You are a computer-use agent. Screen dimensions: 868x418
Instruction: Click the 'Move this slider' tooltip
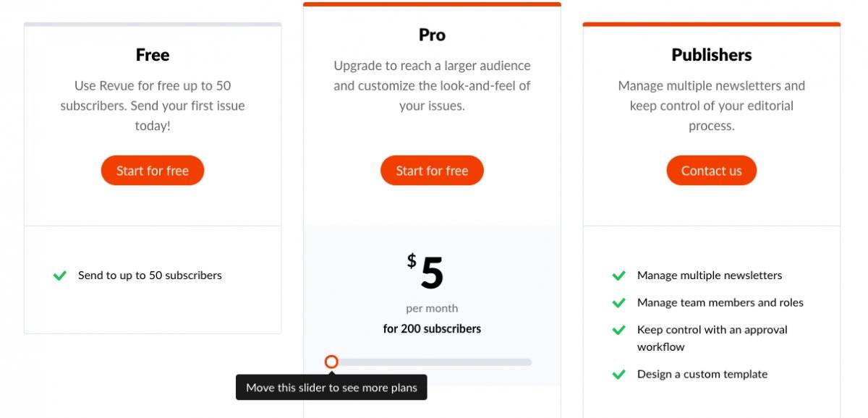point(331,388)
